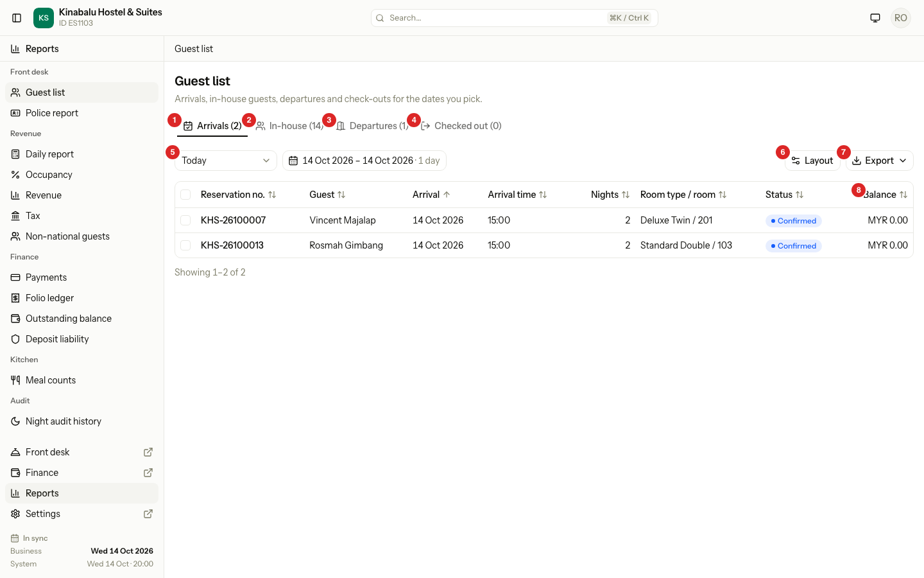Viewport: 924px width, 578px height.
Task: Check the KHS-26100007 row checkbox
Action: click(x=185, y=220)
